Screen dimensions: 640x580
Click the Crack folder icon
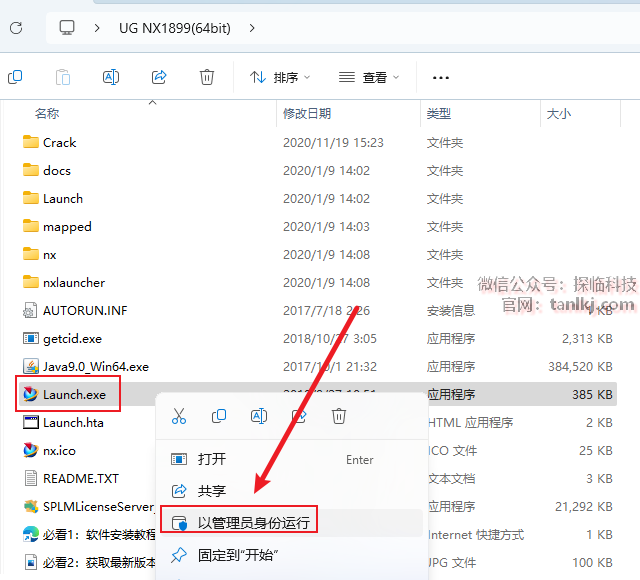[x=31, y=142]
